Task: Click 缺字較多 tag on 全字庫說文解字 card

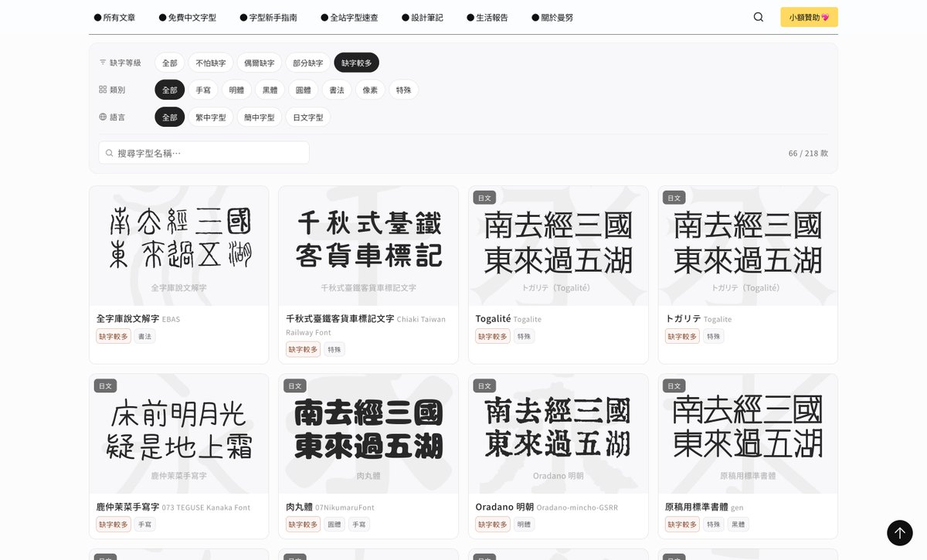Action: 114,336
